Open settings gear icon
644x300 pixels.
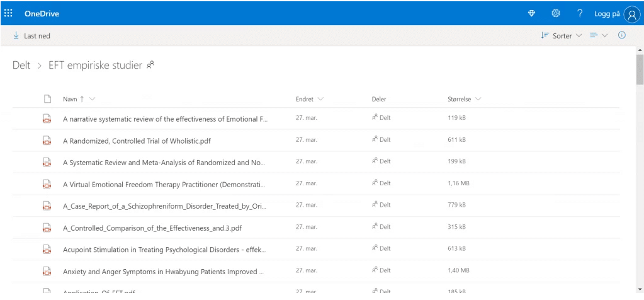pyautogui.click(x=556, y=14)
